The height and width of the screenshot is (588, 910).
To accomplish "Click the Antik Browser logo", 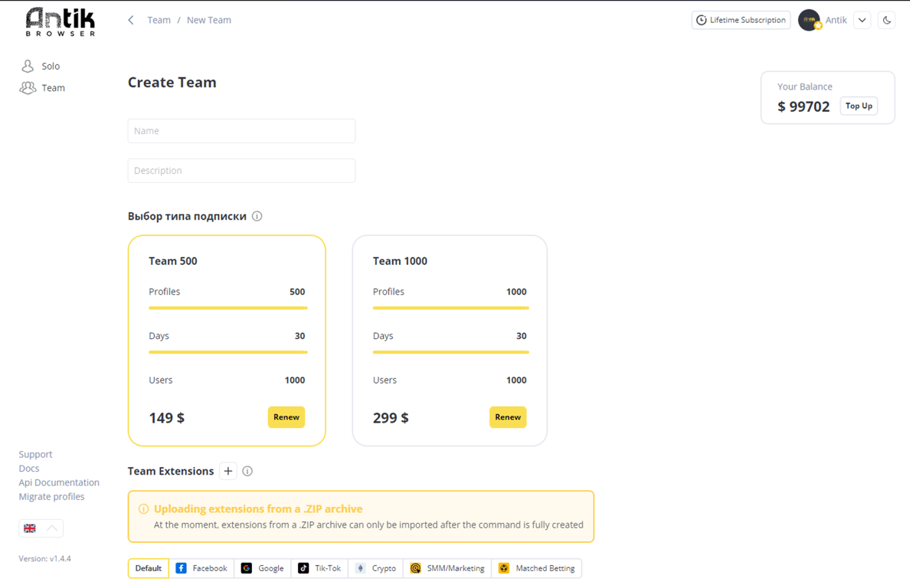I will click(61, 22).
